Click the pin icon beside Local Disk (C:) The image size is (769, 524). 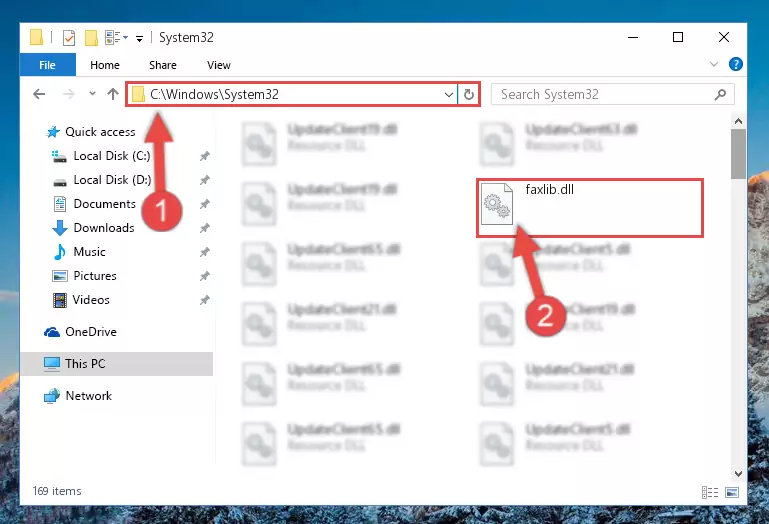pyautogui.click(x=205, y=156)
